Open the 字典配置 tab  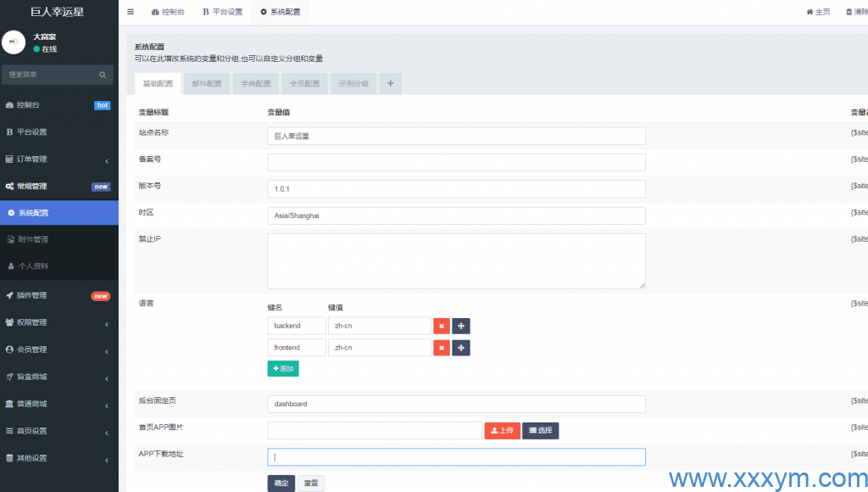pos(255,84)
